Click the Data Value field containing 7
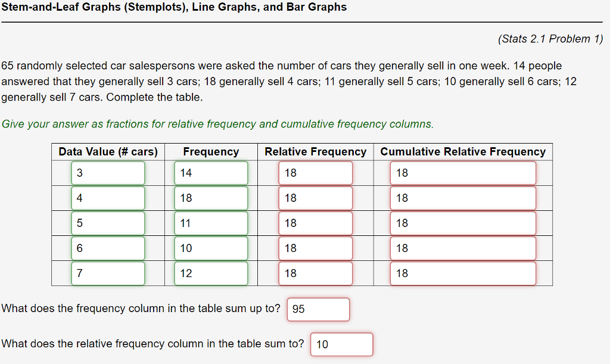Screen dimensions: 610x364 108,273
